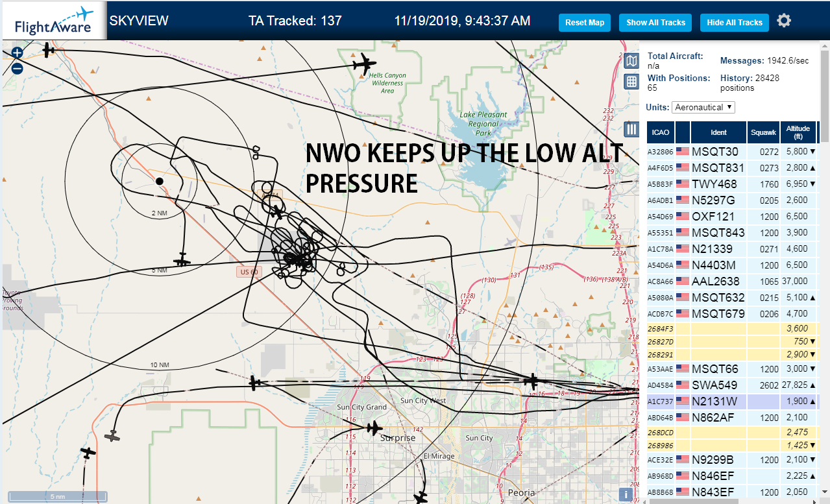Open the Units dropdown
Image resolution: width=830 pixels, height=504 pixels.
point(703,107)
